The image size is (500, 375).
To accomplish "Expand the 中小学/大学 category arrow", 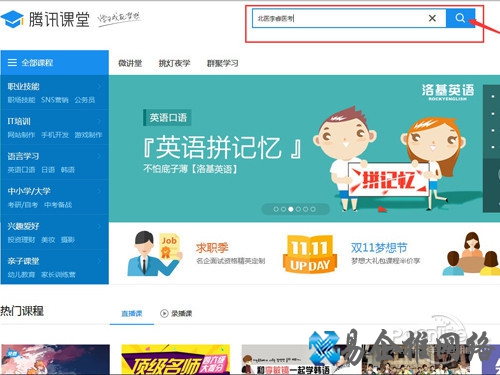I will coord(99,191).
